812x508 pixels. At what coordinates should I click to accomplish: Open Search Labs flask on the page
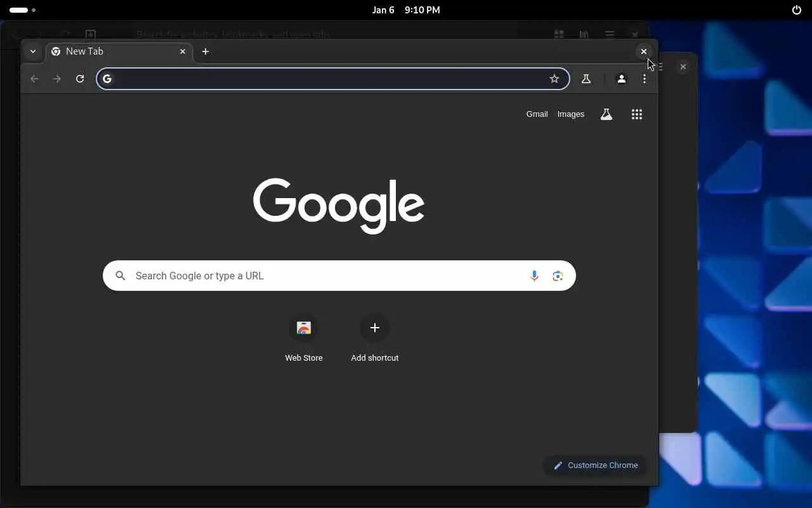606,114
